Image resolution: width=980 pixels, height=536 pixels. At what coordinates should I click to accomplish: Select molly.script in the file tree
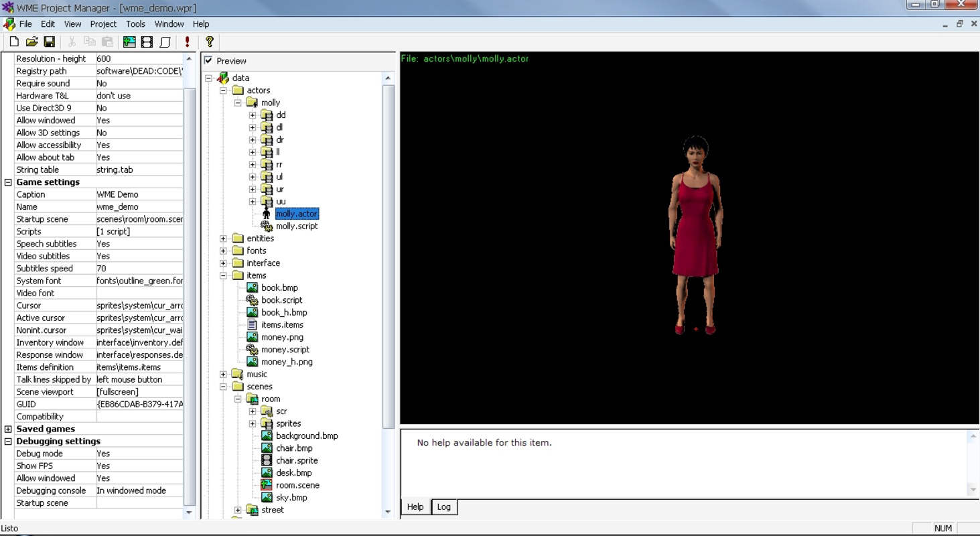[x=297, y=226]
